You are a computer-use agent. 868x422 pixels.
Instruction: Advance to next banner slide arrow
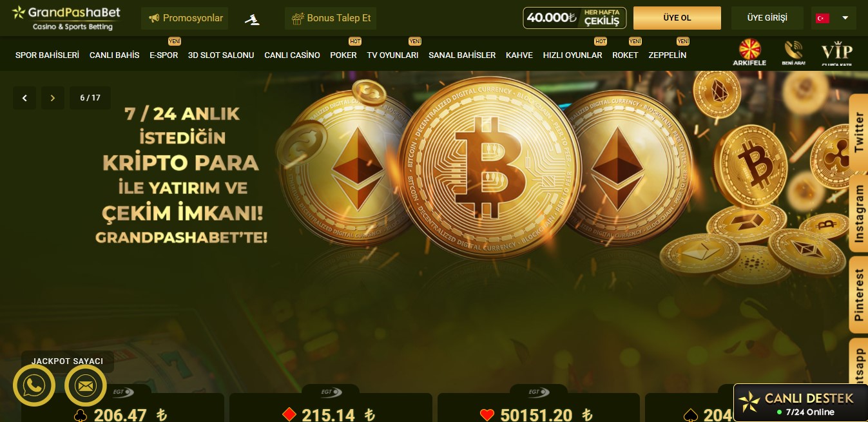(53, 98)
